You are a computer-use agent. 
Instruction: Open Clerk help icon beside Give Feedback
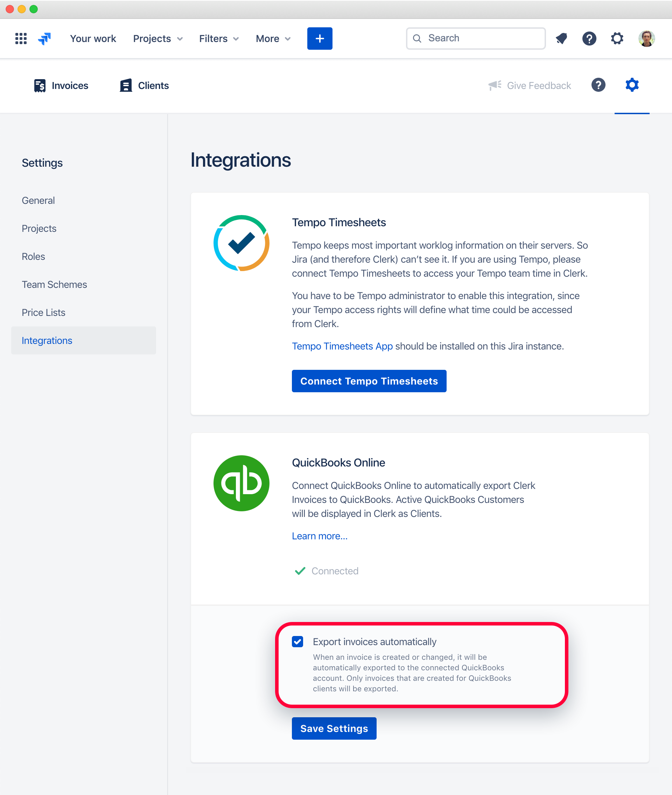tap(598, 85)
